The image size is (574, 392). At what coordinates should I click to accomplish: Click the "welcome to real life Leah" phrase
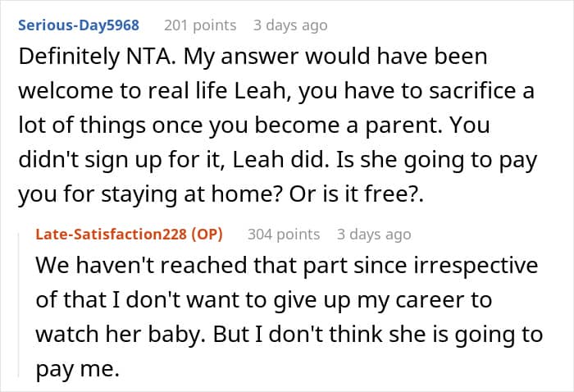153,91
